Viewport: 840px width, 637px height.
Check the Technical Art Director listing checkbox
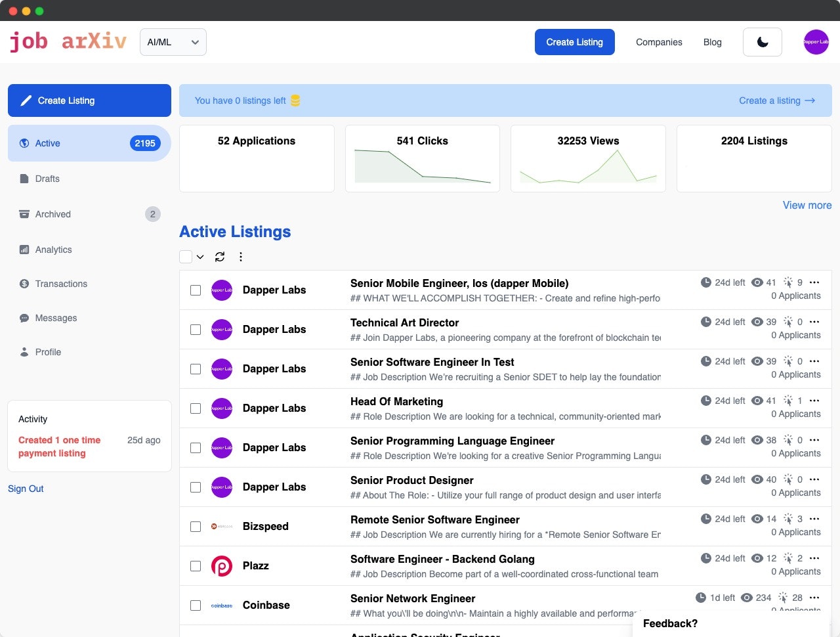(196, 330)
